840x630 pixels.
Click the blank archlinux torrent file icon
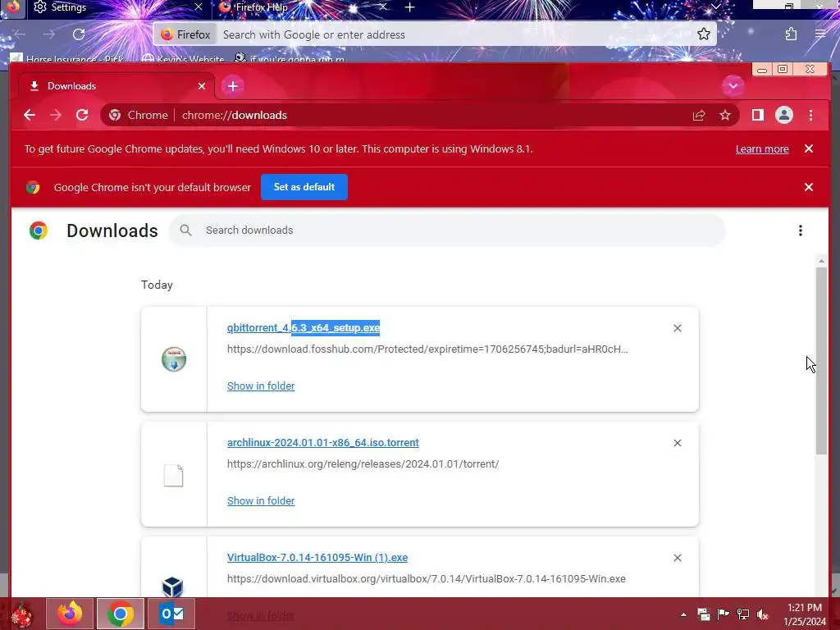click(174, 475)
